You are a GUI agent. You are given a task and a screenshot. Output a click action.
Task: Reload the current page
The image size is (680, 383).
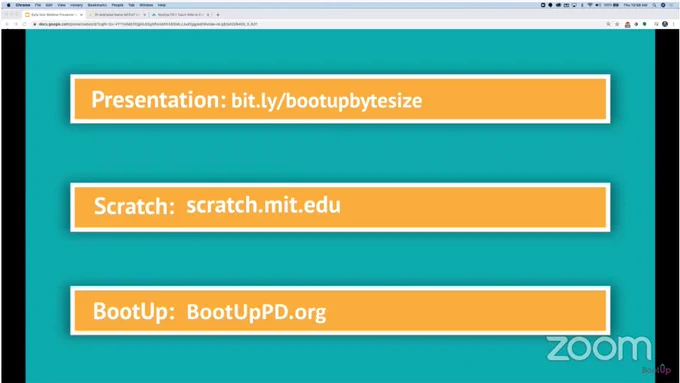(24, 24)
